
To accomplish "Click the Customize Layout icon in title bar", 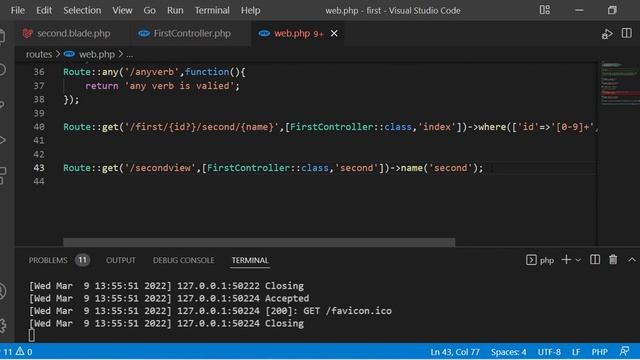I will (x=544, y=10).
